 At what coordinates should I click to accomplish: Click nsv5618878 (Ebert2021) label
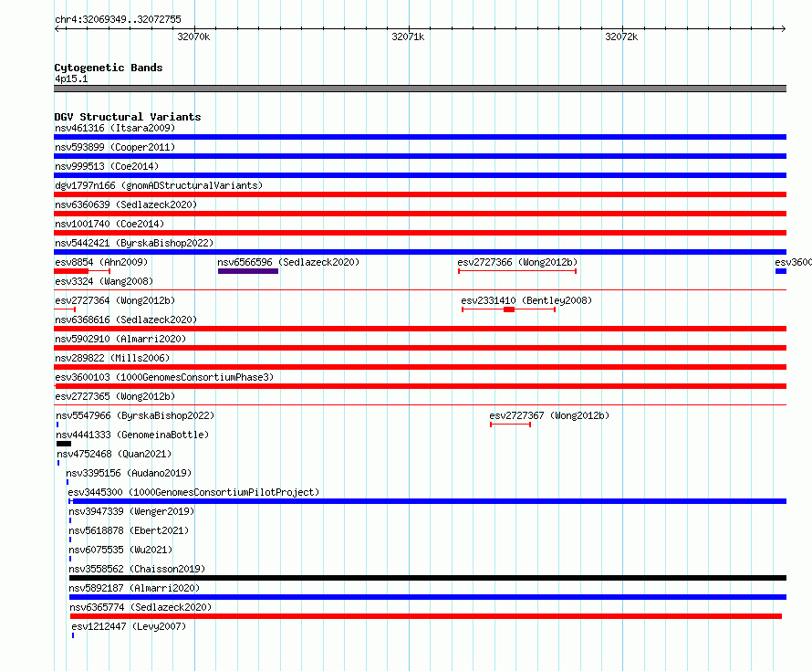point(129,530)
